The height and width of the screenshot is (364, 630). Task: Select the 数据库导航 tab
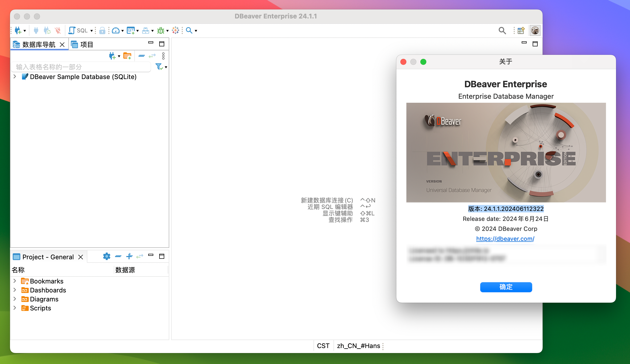(x=35, y=44)
